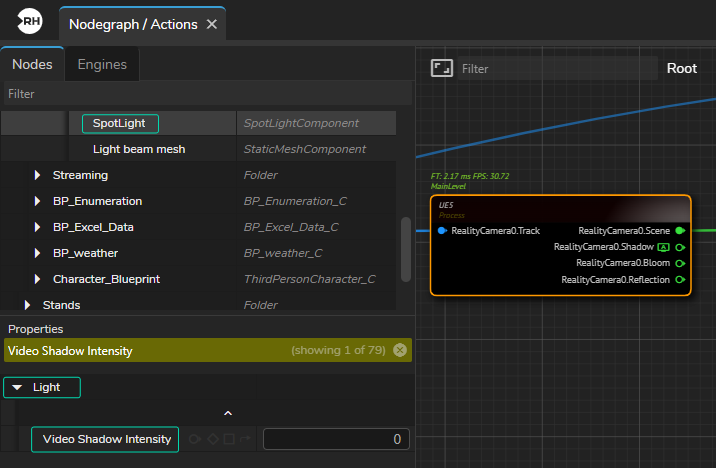
Task: Click the RealityCamera0.Track input pin
Action: (x=442, y=231)
